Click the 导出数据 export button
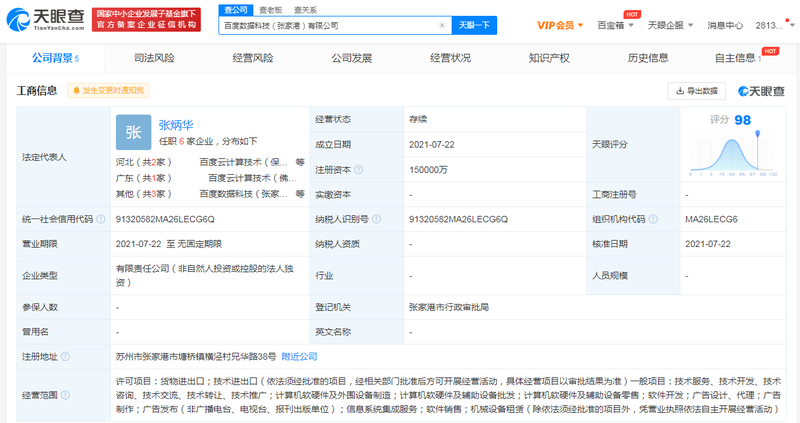 coord(696,91)
